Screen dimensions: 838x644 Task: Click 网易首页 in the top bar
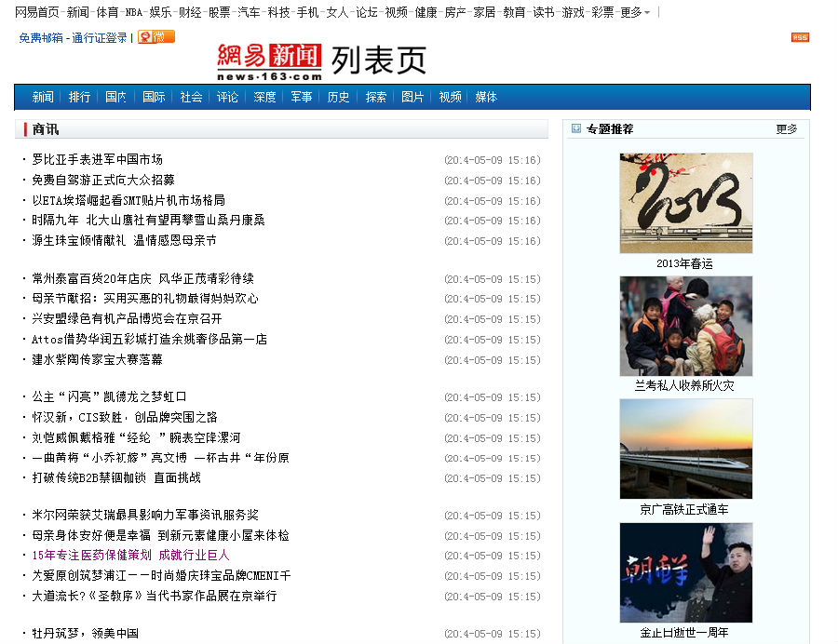[36, 12]
